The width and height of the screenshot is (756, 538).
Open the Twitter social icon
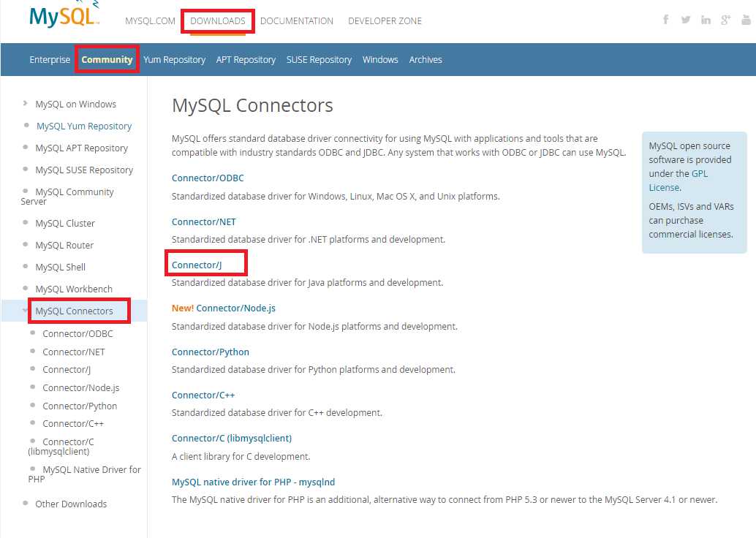[686, 20]
